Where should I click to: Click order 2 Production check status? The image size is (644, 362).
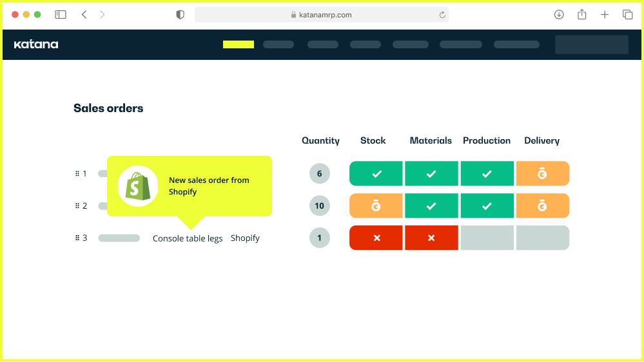click(x=487, y=205)
